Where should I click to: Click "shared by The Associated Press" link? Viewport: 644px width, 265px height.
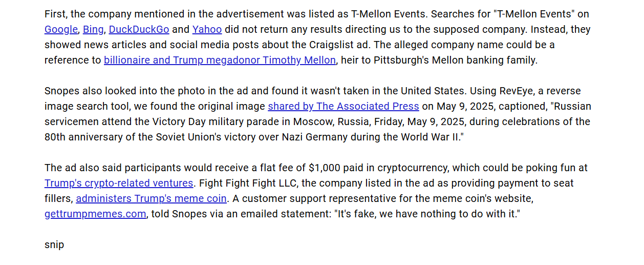coord(344,107)
